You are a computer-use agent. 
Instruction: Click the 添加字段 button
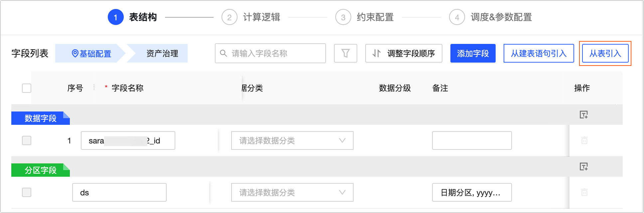pyautogui.click(x=473, y=53)
